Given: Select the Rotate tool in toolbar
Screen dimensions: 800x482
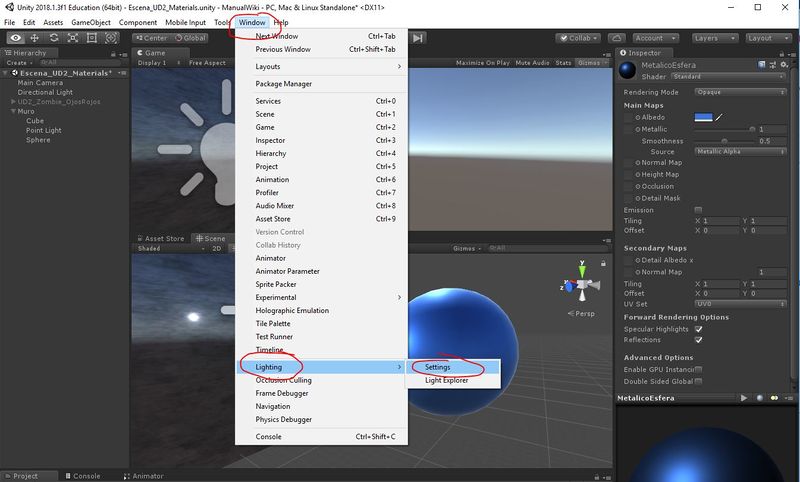Looking at the screenshot, I should pyautogui.click(x=54, y=38).
